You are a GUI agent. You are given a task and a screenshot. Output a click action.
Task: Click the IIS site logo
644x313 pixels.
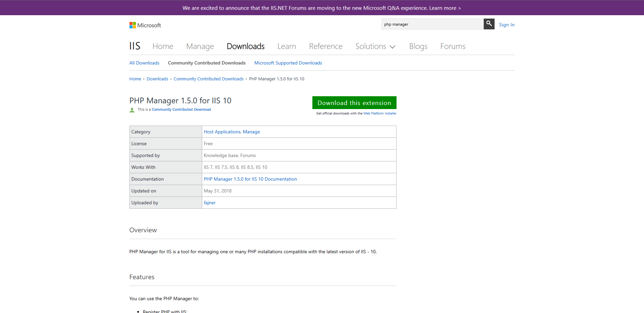pyautogui.click(x=135, y=46)
